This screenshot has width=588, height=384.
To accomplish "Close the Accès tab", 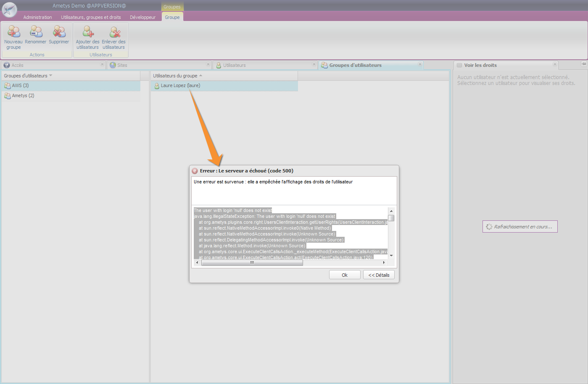I will pyautogui.click(x=102, y=64).
